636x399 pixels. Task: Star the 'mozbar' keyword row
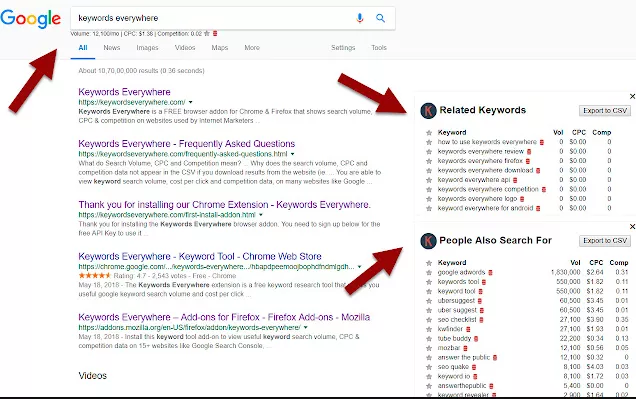click(x=429, y=348)
